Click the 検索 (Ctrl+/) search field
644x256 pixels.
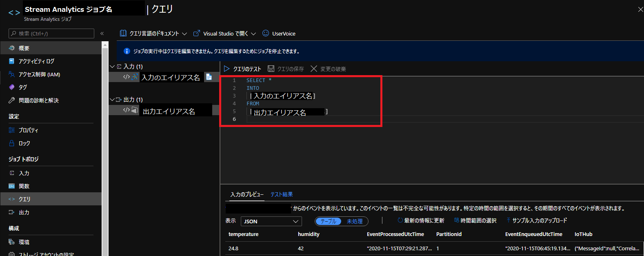pos(51,33)
